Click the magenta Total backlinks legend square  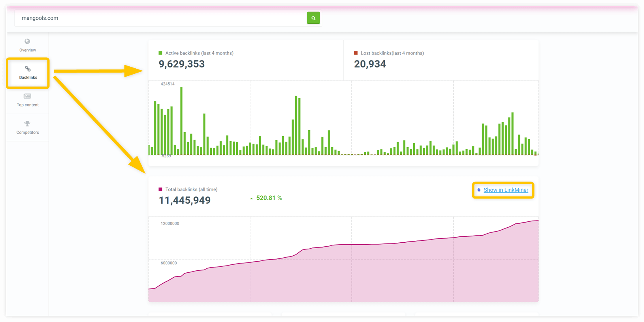(160, 189)
